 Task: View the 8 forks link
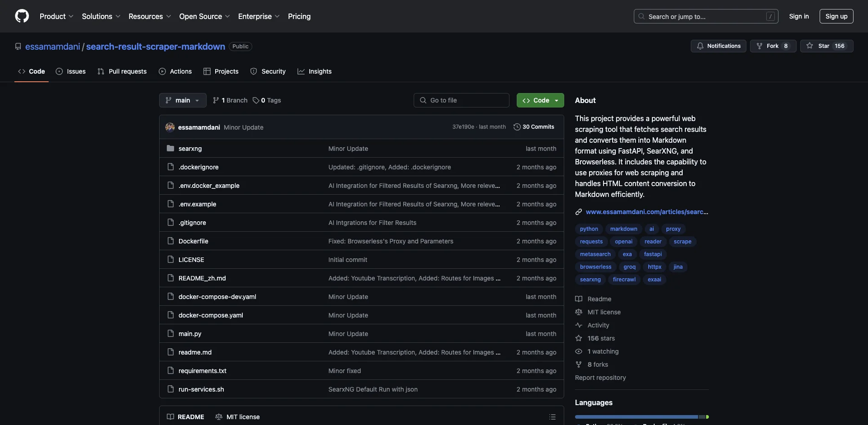[x=591, y=364]
